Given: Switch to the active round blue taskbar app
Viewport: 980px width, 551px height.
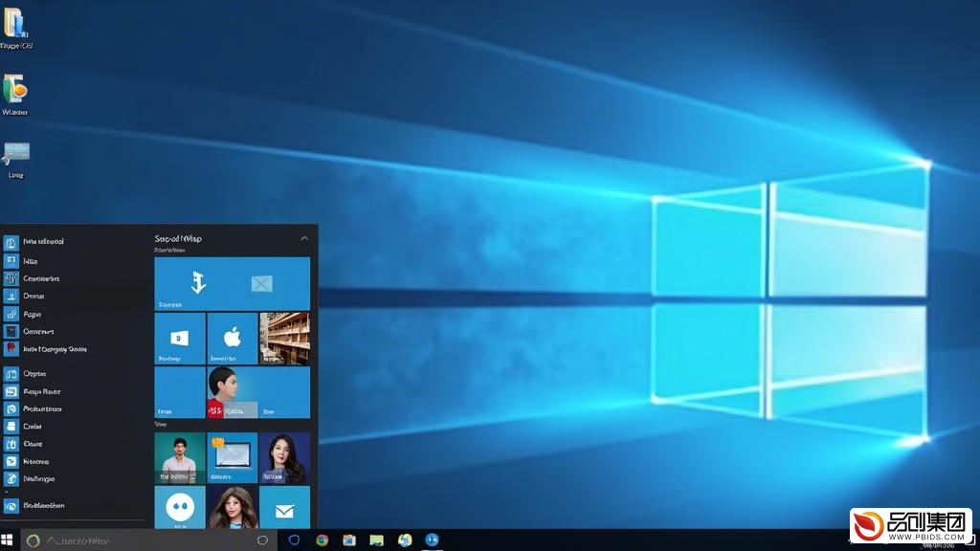Looking at the screenshot, I should coord(432,540).
